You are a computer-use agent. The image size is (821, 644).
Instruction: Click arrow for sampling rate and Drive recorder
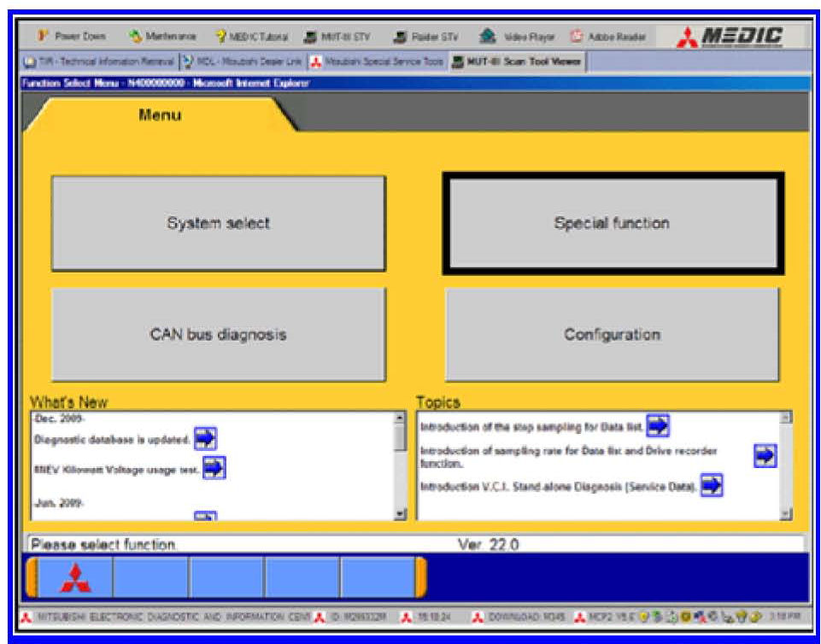click(765, 456)
